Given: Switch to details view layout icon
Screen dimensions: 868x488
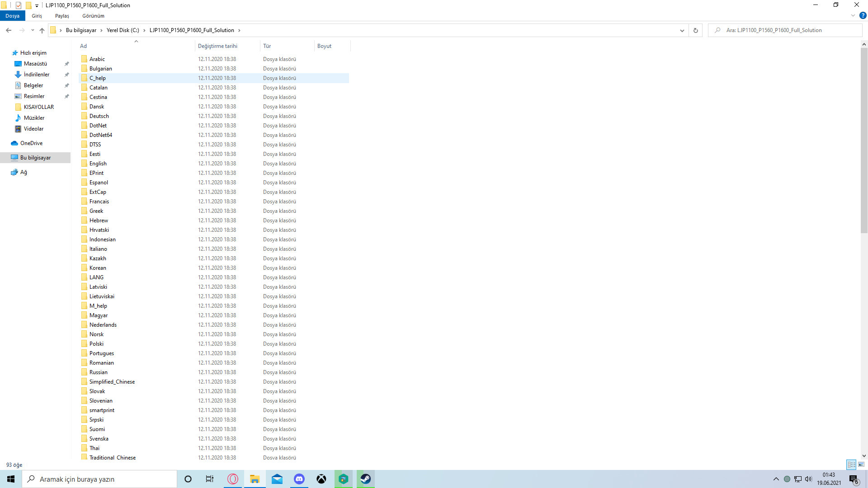Looking at the screenshot, I should pyautogui.click(x=851, y=465).
